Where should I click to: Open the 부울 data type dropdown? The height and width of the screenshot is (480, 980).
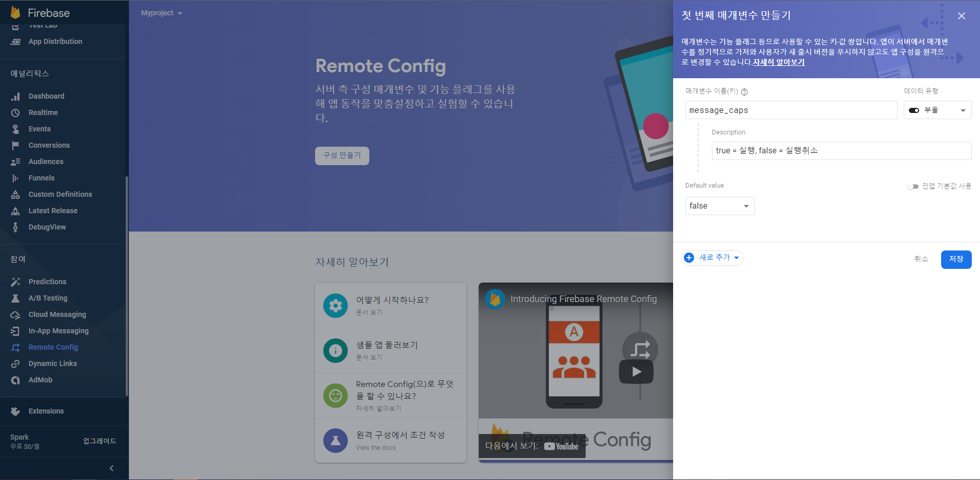coord(938,110)
